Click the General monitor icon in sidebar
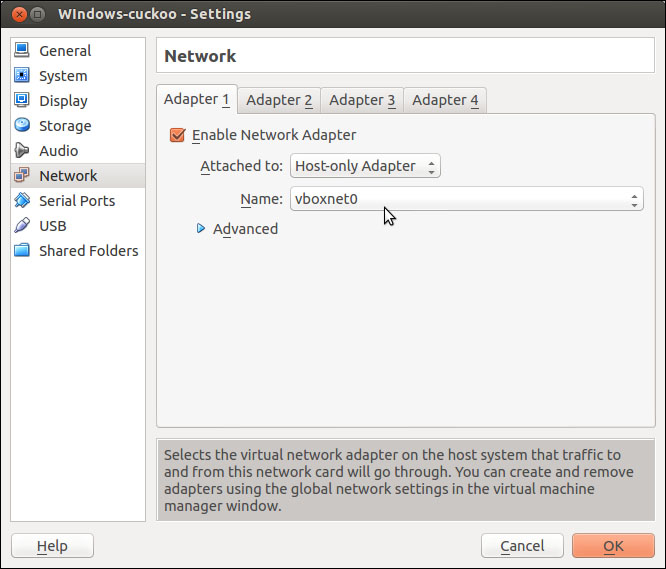The width and height of the screenshot is (666, 569). pos(22,50)
